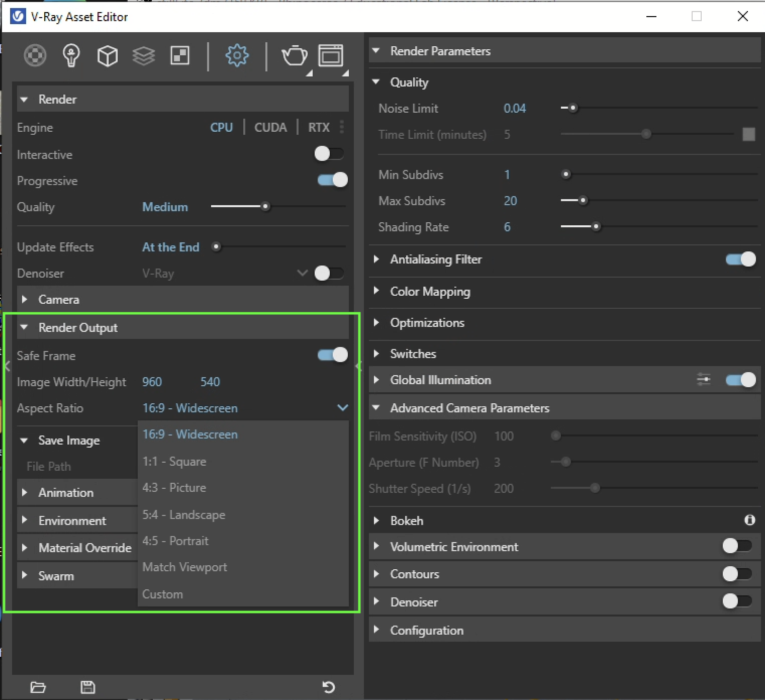Screen dimensions: 765x700
Task: Expand the Animation section
Action: coord(24,492)
